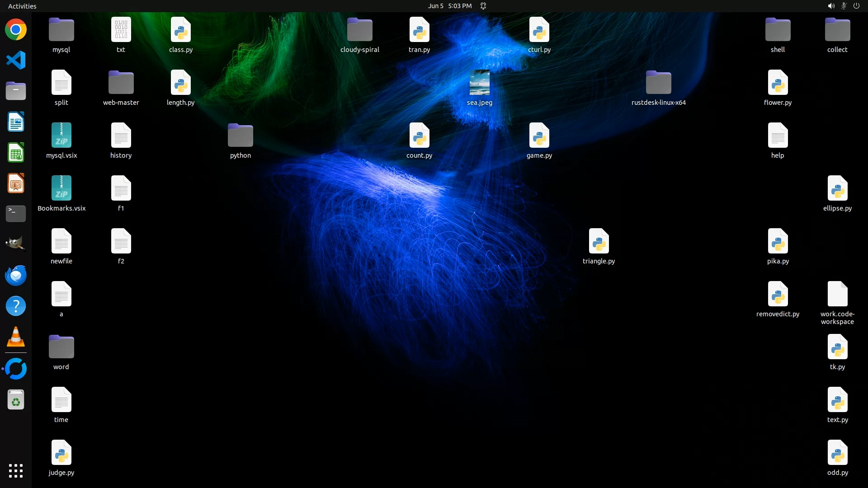The width and height of the screenshot is (868, 488).
Task: Open the Trash dock icon
Action: coord(16,400)
